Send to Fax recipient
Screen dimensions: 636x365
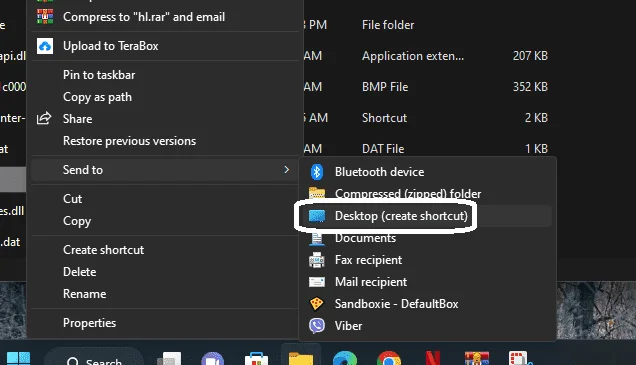[428, 260]
